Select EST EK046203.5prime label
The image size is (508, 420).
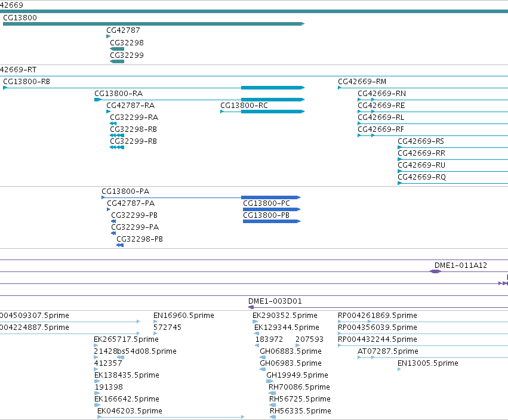130,411
